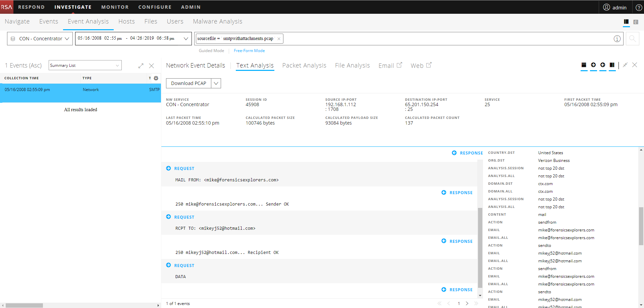The width and height of the screenshot is (644, 308).
Task: Toggle display of request payloads
Action: pyautogui.click(x=593, y=65)
